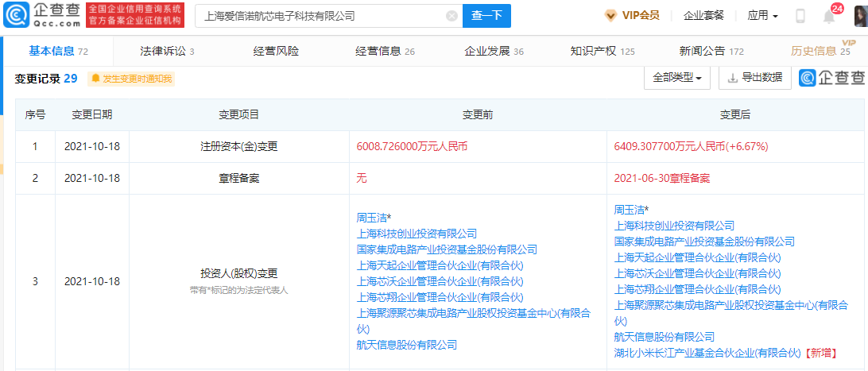Switch to the 经营信息 tab
The image size is (868, 371).
coord(385,52)
